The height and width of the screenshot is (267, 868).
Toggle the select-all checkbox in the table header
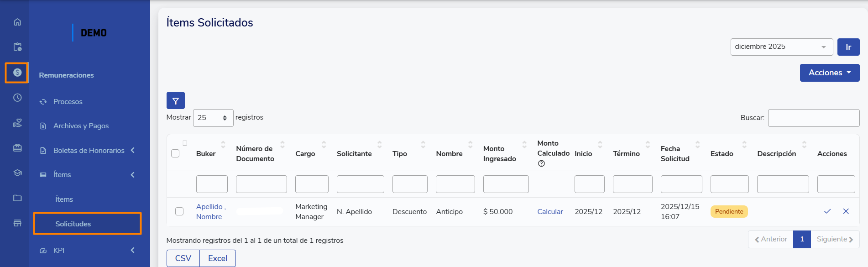click(175, 153)
